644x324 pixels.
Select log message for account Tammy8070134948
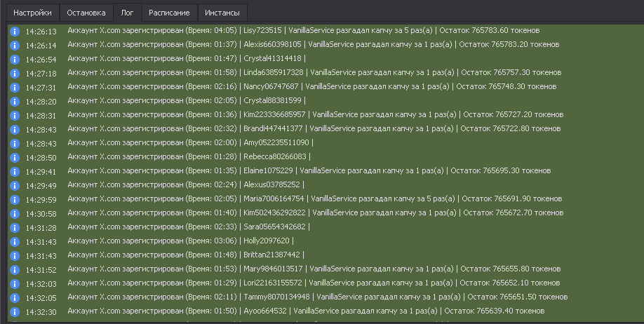click(x=318, y=297)
